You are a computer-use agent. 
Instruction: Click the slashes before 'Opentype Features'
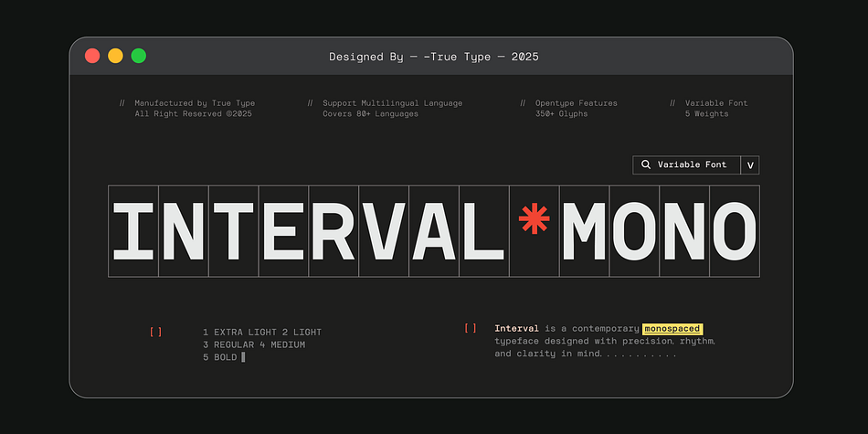[x=524, y=103]
